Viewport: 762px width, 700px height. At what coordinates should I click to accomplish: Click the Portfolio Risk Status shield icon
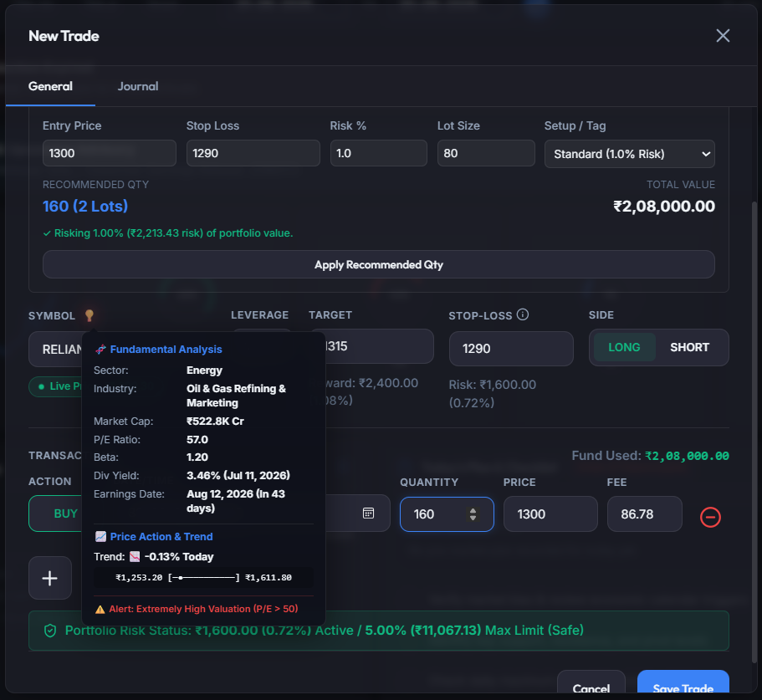50,631
